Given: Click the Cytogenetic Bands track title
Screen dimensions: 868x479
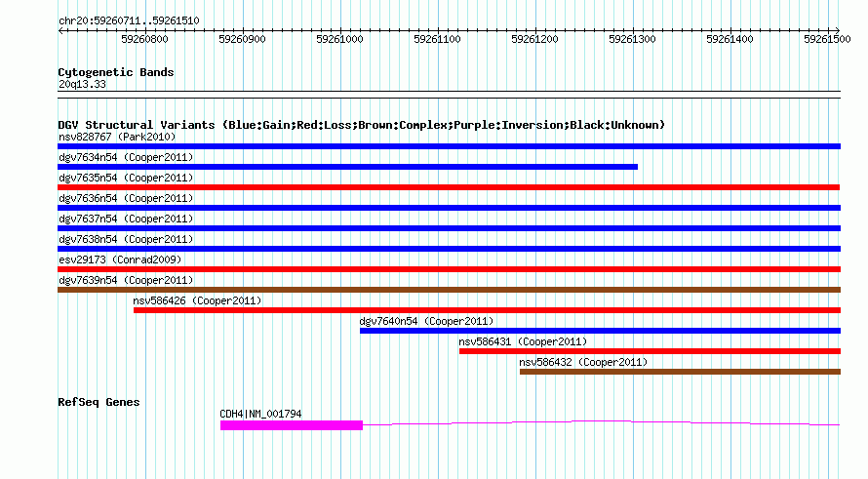Looking at the screenshot, I should pyautogui.click(x=116, y=72).
